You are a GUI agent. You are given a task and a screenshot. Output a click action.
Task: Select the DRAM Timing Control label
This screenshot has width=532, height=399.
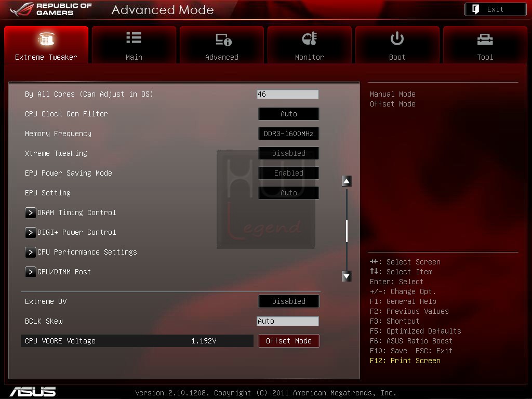pos(77,212)
